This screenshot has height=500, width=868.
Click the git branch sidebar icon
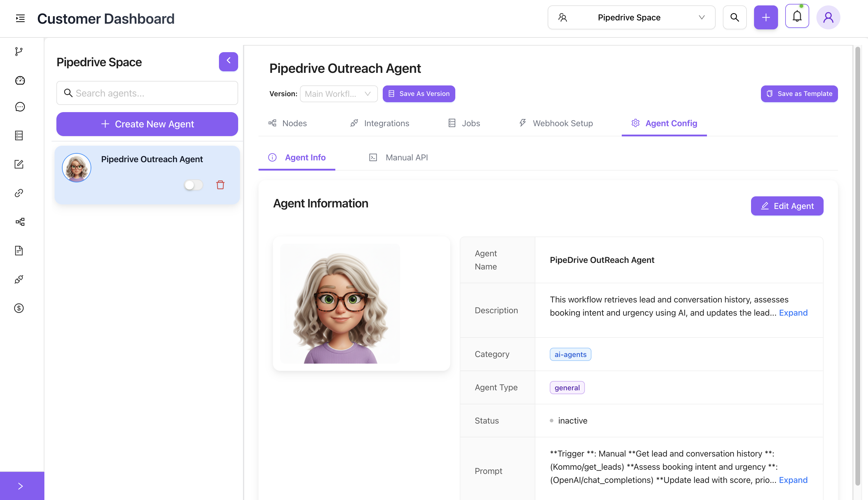[19, 52]
